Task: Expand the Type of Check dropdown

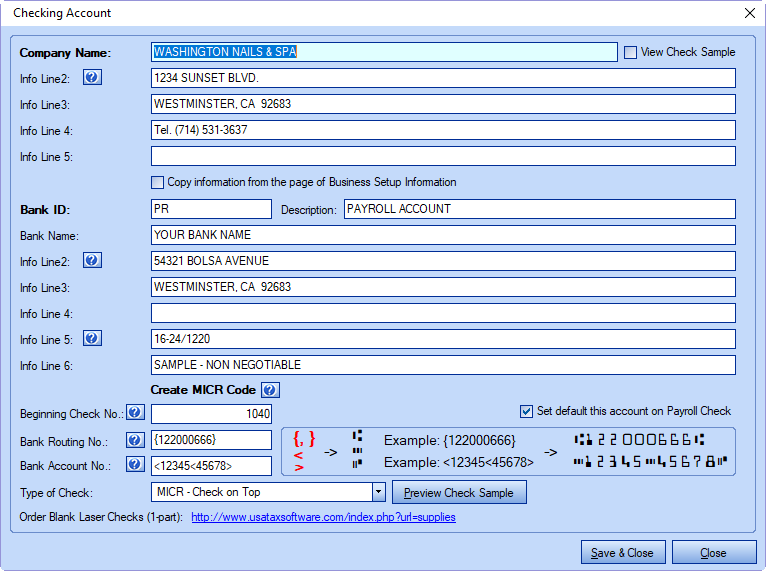Action: coord(378,492)
